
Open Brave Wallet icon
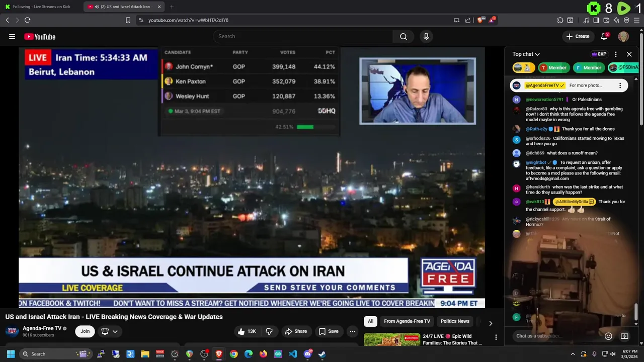pyautogui.click(x=606, y=20)
